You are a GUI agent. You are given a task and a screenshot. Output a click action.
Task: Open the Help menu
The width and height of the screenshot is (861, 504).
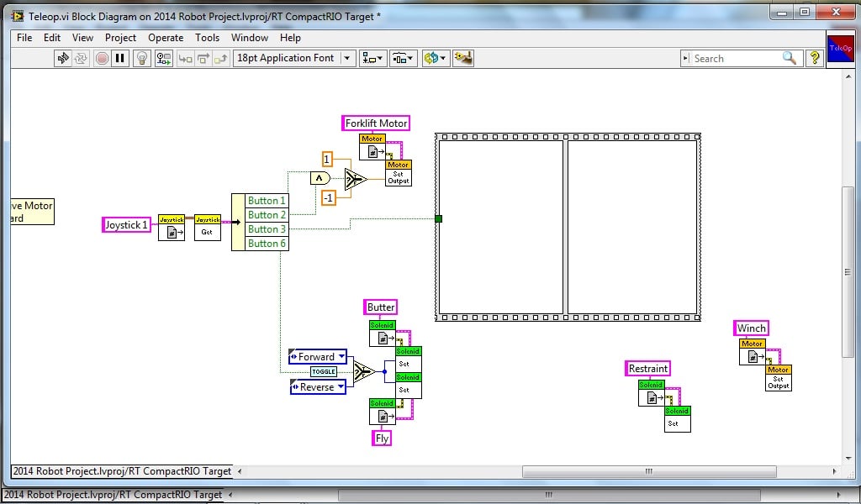[x=290, y=38]
